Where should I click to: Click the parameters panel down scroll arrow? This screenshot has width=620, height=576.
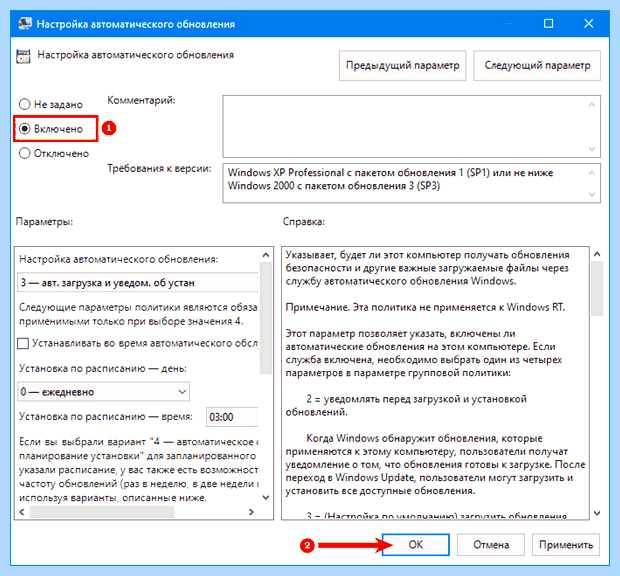266,497
